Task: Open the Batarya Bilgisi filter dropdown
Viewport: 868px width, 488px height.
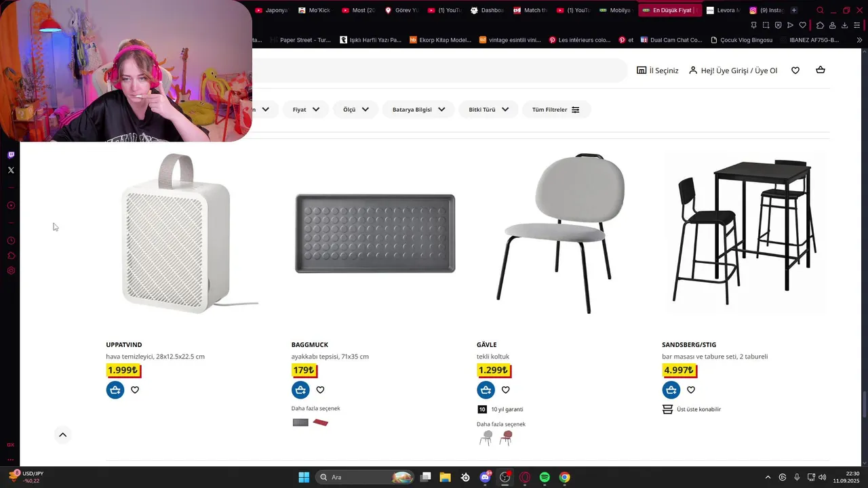Action: 418,110
